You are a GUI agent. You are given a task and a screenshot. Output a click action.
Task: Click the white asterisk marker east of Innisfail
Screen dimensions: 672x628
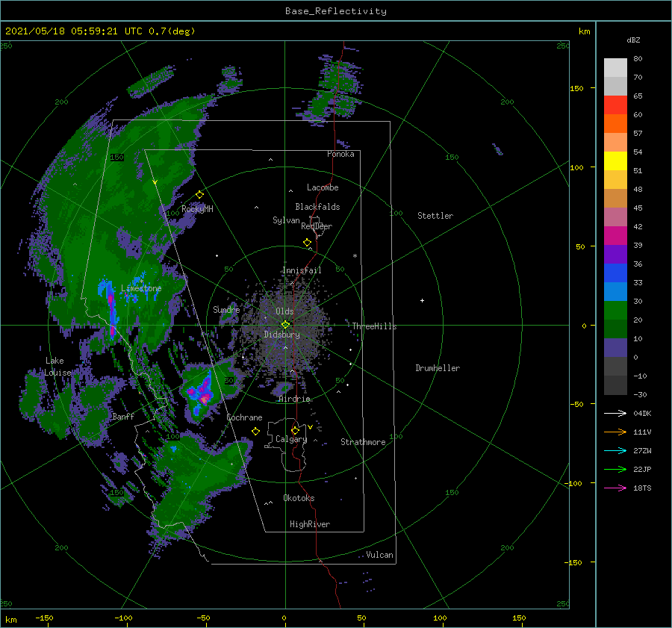[355, 256]
